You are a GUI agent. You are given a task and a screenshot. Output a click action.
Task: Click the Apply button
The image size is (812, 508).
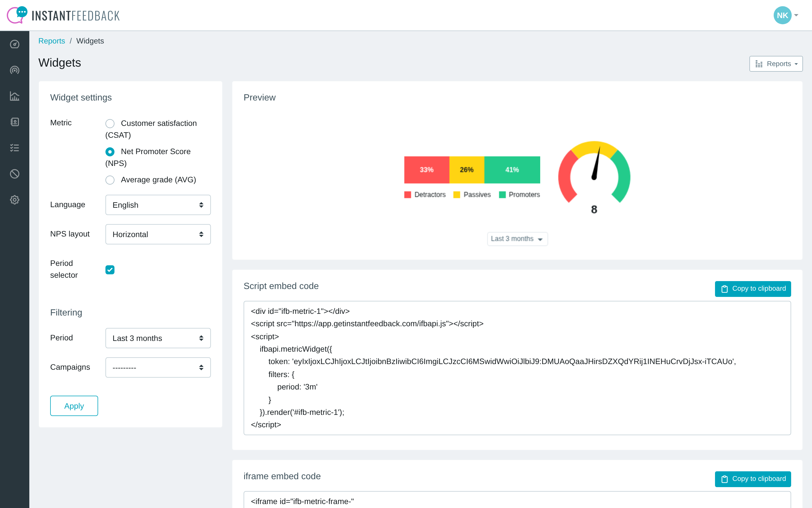[x=74, y=406]
